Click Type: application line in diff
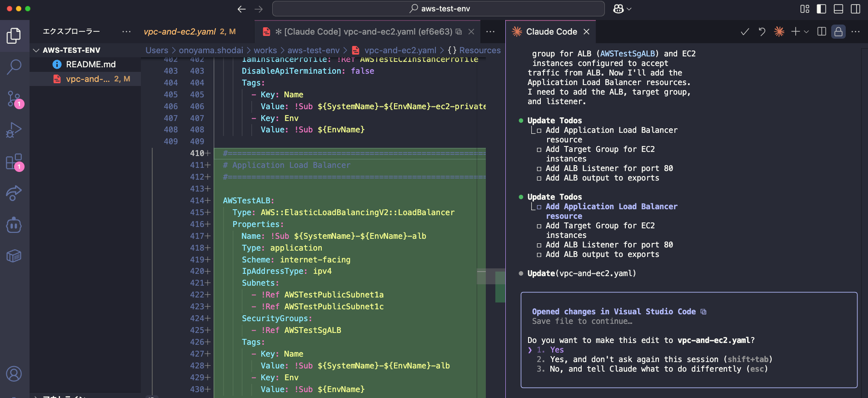This screenshot has width=868, height=398. point(282,248)
